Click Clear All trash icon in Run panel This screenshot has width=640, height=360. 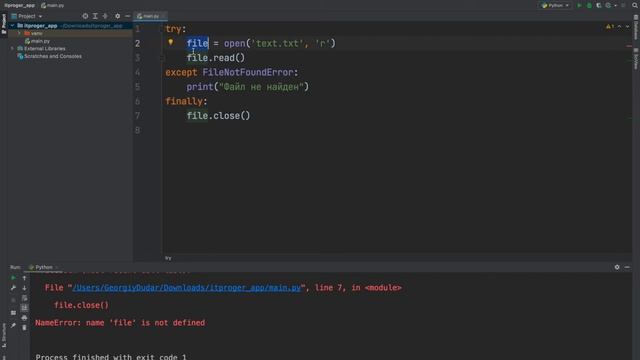(24, 327)
